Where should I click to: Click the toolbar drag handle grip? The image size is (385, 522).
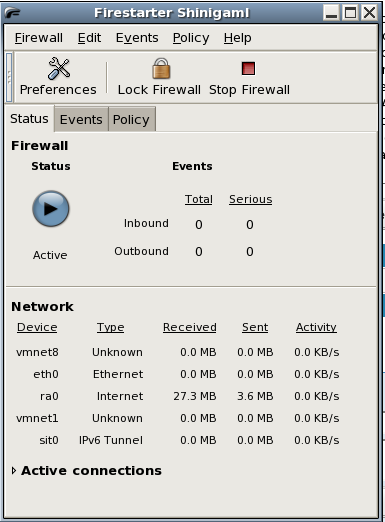(x=9, y=77)
